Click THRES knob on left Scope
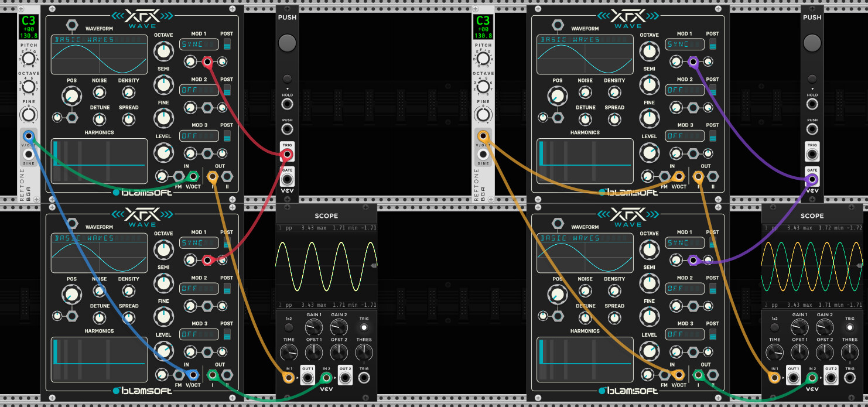 (364, 353)
